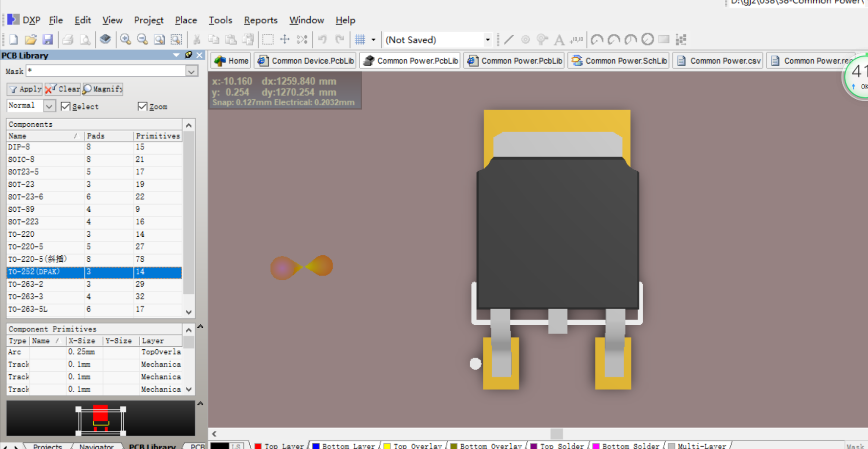Screen dimensions: 868x449
Task: Collapse the Component Primitives section
Action: [189, 330]
